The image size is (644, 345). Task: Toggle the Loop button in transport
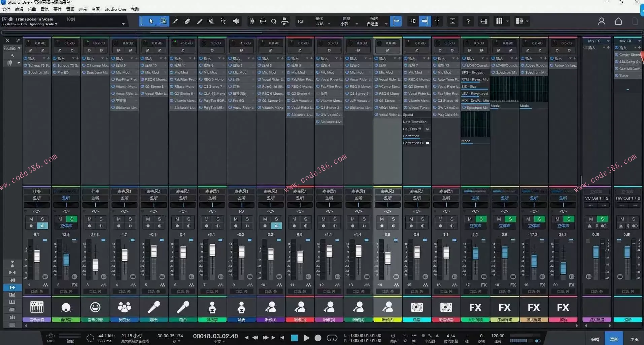[x=332, y=338]
